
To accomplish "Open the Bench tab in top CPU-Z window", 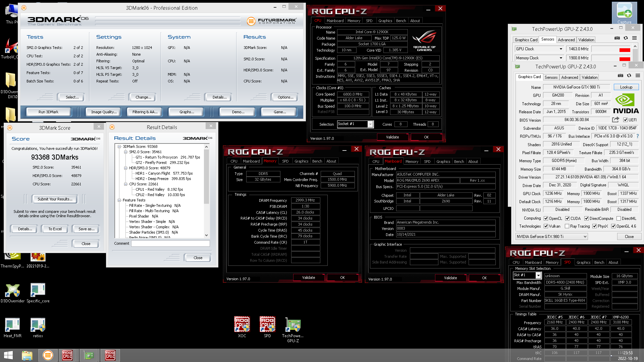I will pyautogui.click(x=401, y=21).
